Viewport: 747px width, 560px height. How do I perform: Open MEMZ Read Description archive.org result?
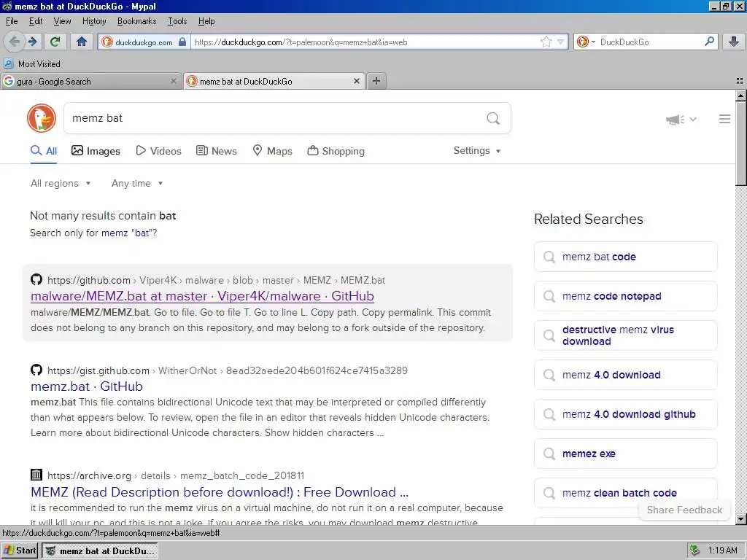click(220, 492)
